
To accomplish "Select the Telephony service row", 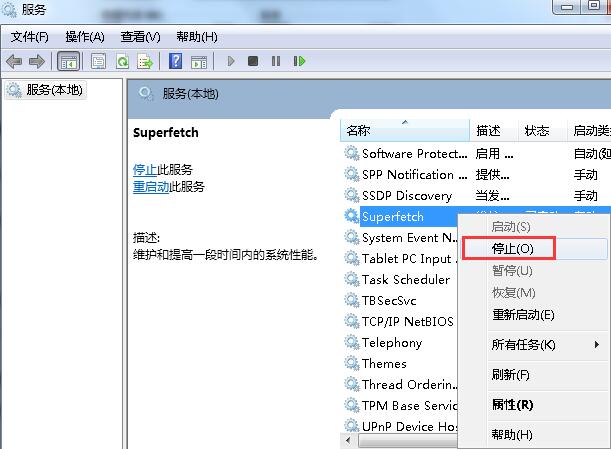I will click(x=401, y=343).
